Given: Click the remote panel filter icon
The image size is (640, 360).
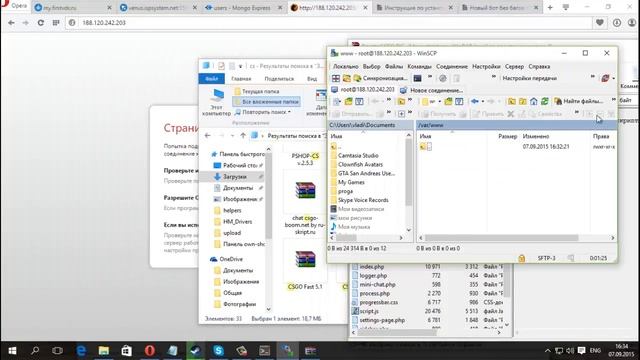Looking at the screenshot, I should click(459, 101).
